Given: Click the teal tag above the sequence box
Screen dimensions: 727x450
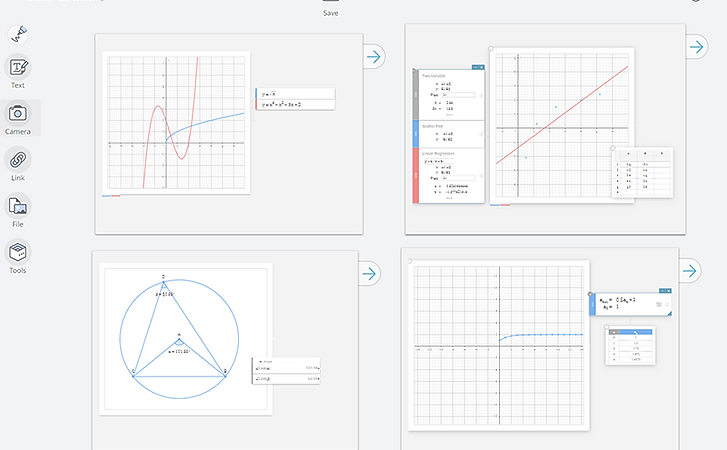Looking at the screenshot, I should (664, 291).
